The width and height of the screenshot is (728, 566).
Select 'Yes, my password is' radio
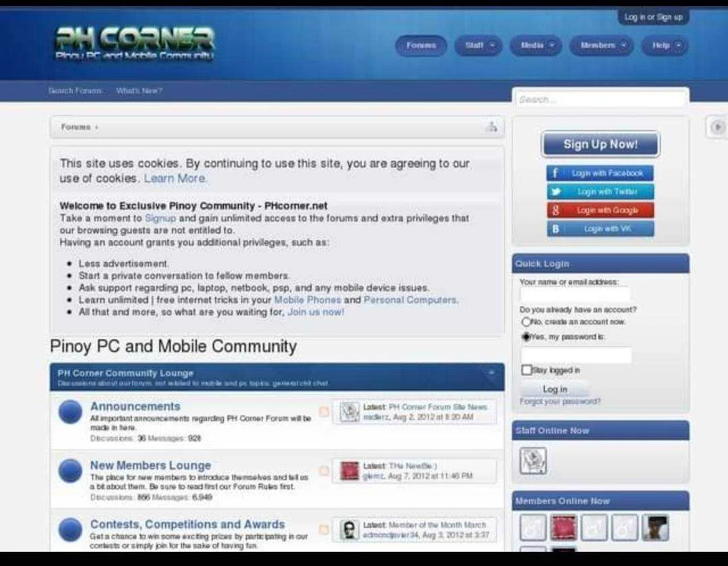coord(526,336)
